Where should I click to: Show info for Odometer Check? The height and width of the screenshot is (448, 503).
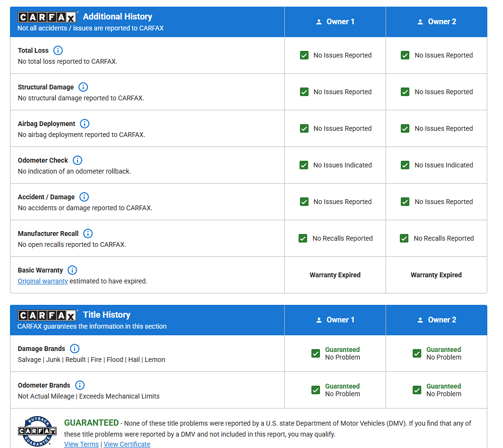click(77, 160)
